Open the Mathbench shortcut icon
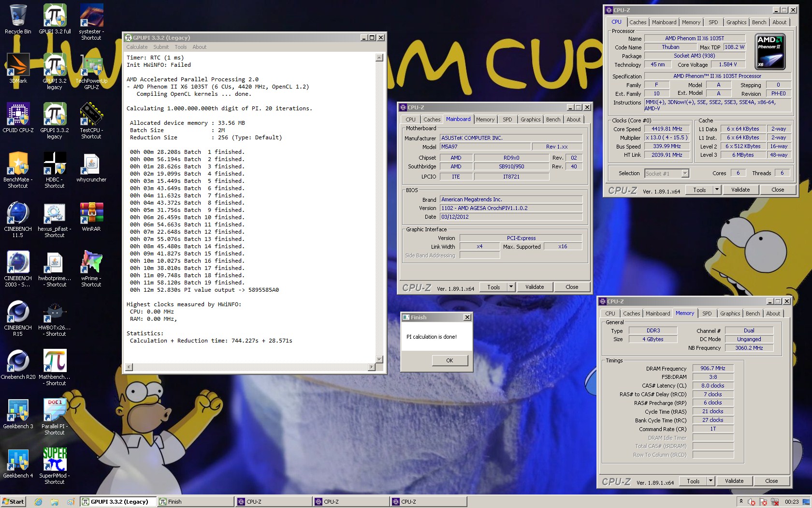812x508 pixels. (55, 367)
